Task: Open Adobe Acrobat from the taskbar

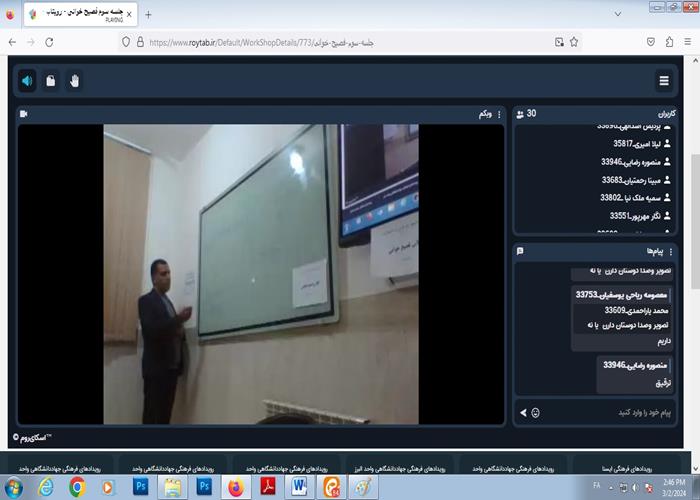Action: pos(267,487)
